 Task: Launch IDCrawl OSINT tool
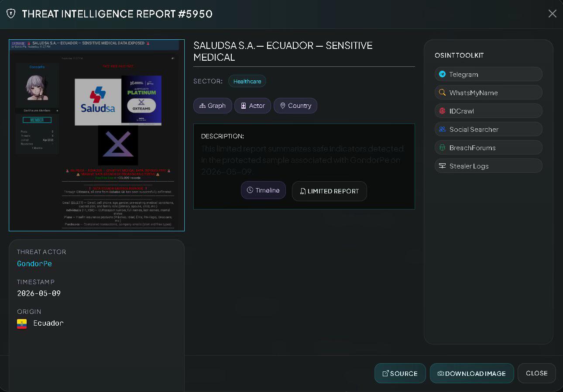click(x=488, y=111)
